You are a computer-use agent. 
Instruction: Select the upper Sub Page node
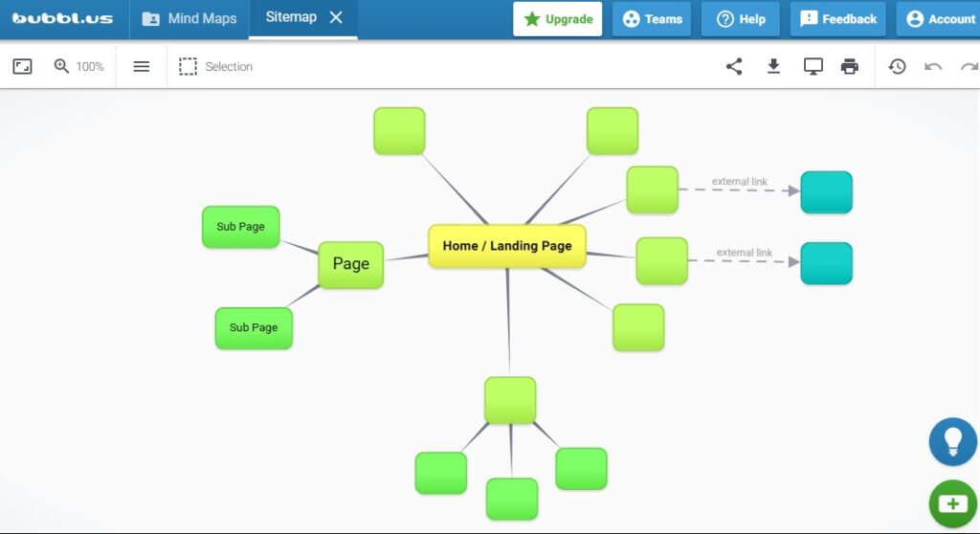pos(240,227)
